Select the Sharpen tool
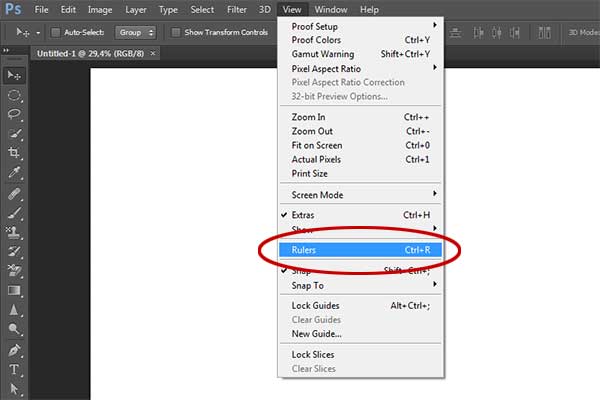 [x=14, y=310]
